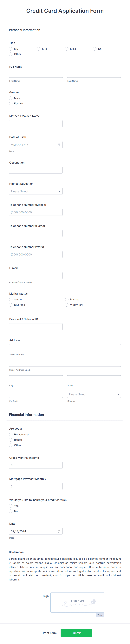Click the E-mail input field
This screenshot has width=130, height=644.
pos(36,275)
